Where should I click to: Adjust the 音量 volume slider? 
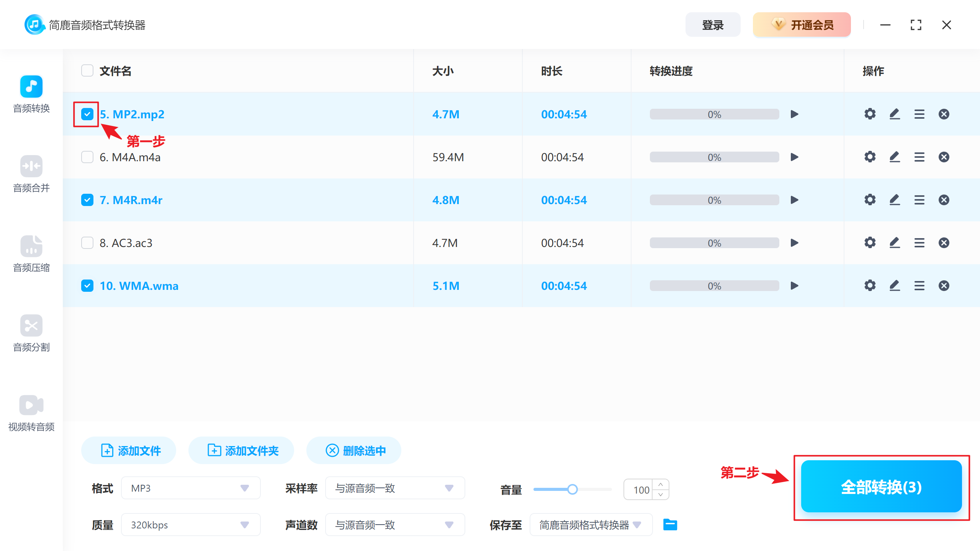573,489
